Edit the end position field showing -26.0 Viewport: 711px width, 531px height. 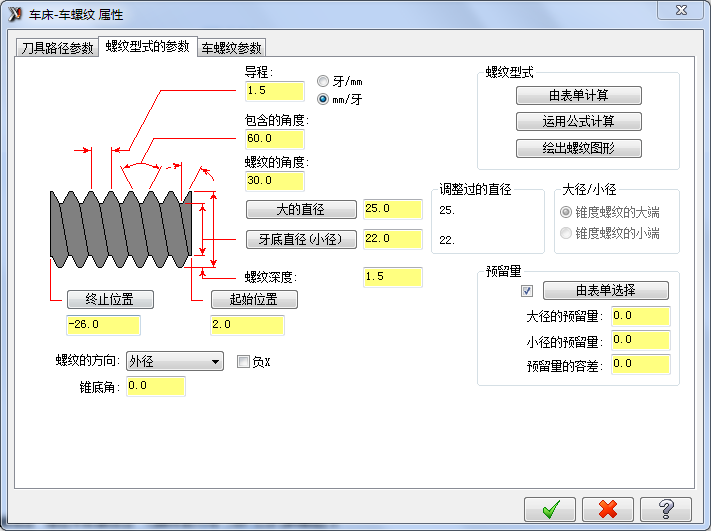point(103,325)
